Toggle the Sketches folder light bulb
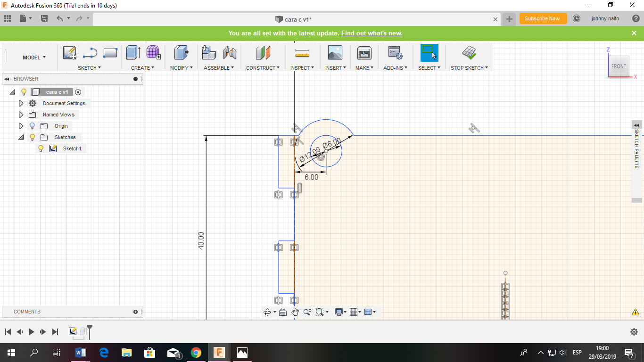 (32, 137)
